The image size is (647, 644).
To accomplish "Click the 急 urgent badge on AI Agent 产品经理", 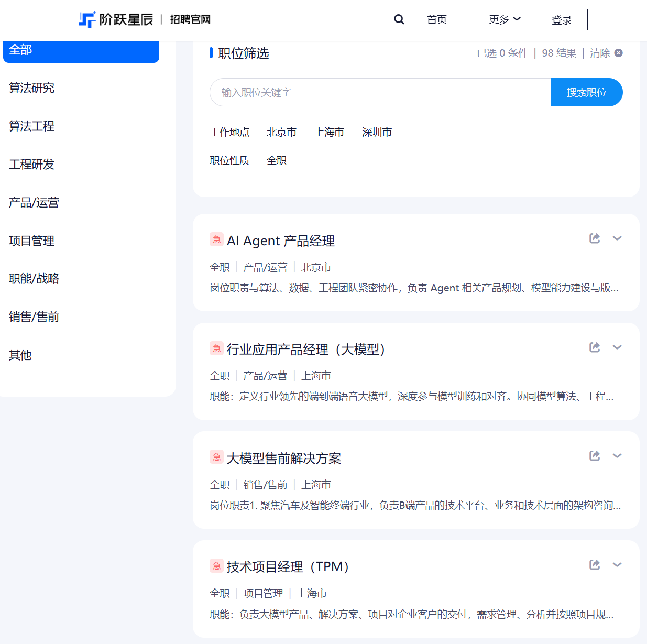I will point(216,239).
